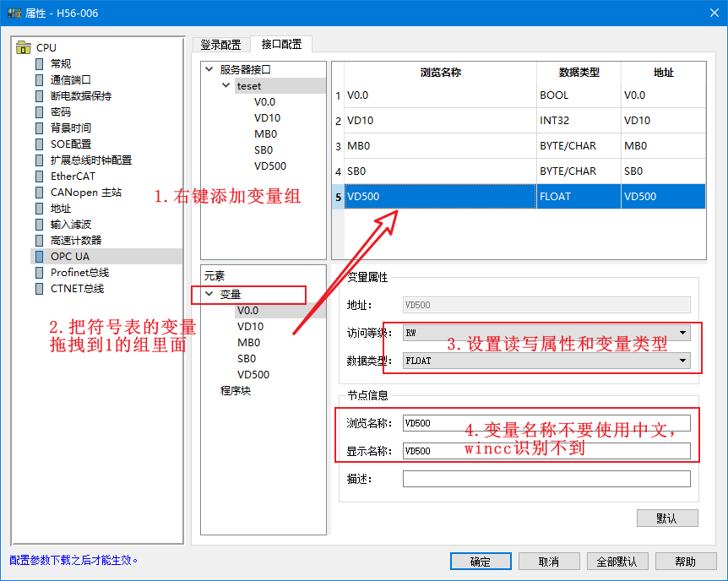
Task: Click the disabled 地址 field showing VD500
Action: (x=546, y=305)
